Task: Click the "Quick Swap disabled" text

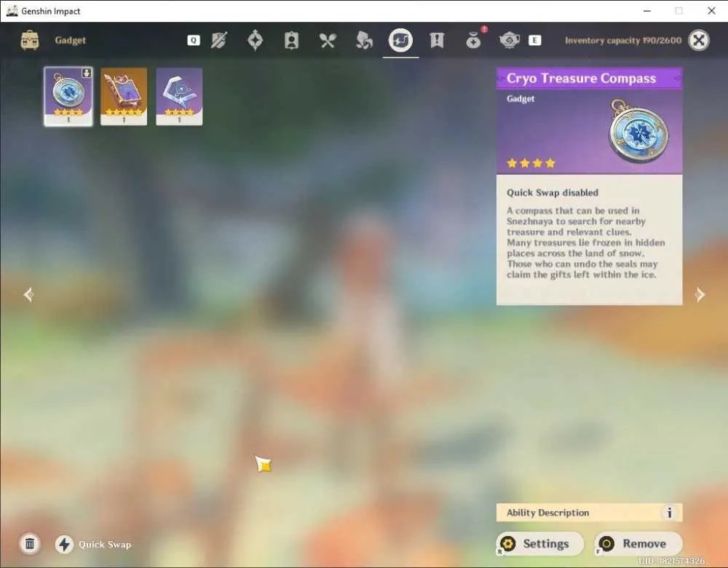Action: tap(553, 193)
